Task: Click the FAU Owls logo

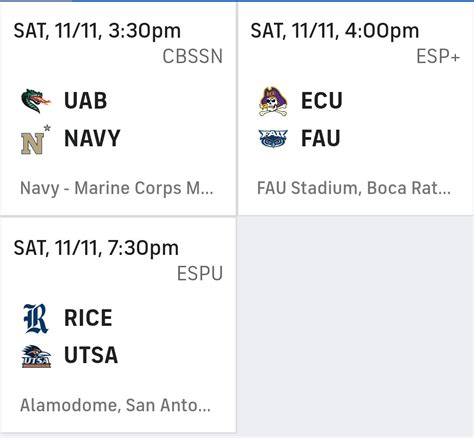Action: point(273,138)
